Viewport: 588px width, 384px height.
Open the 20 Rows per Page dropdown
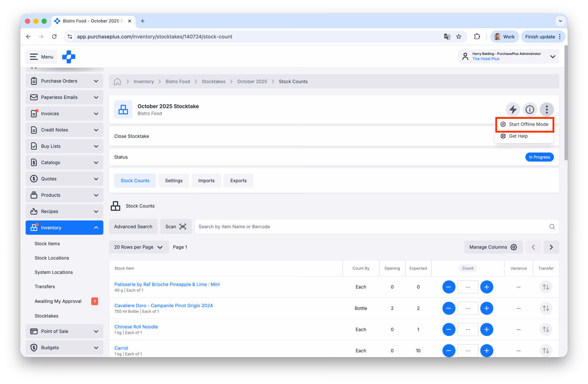139,247
